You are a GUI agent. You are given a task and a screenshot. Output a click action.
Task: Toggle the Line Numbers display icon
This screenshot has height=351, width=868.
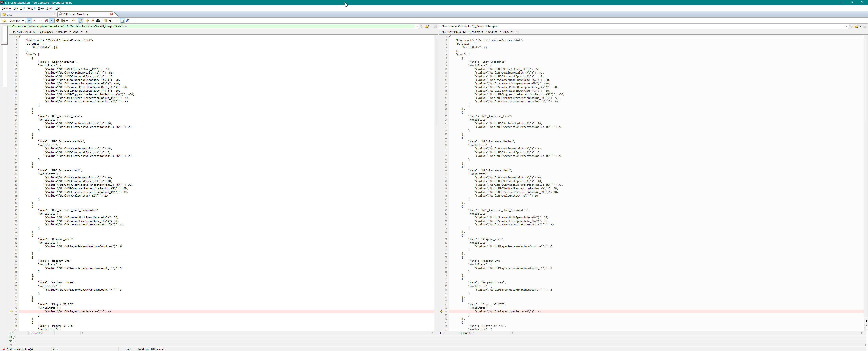[123, 21]
